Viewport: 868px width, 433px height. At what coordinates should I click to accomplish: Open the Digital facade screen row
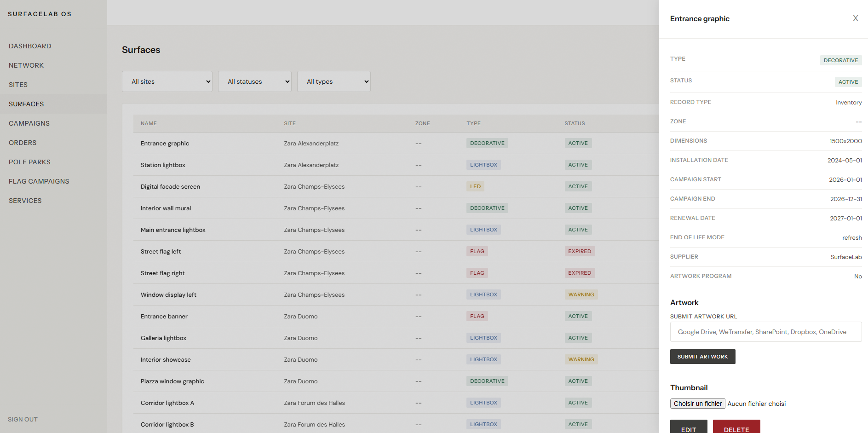[170, 187]
